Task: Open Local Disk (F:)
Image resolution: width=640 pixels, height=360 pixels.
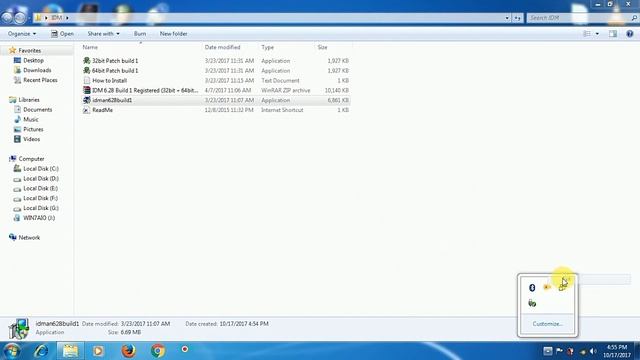Action: tap(40, 198)
